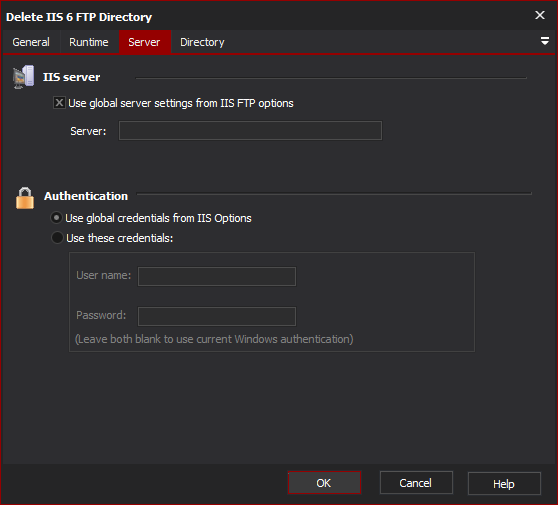
Task: Click the Password text field
Action: click(x=217, y=316)
